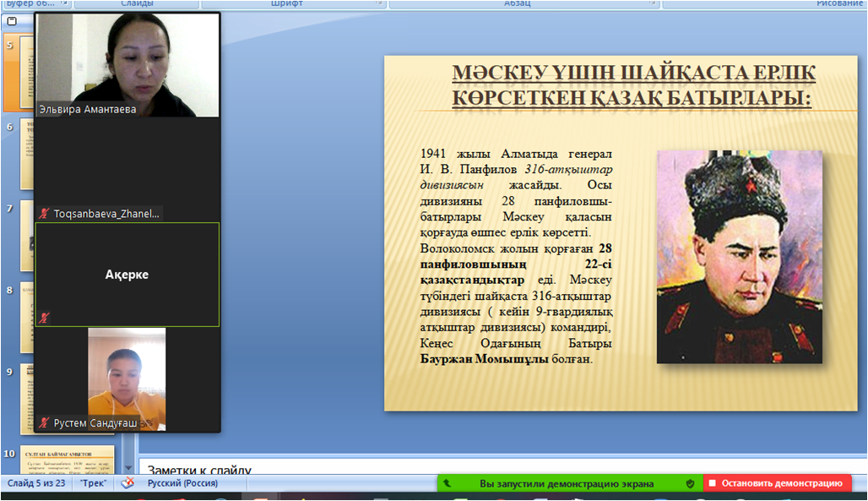Click the spell check status icon

[127, 483]
